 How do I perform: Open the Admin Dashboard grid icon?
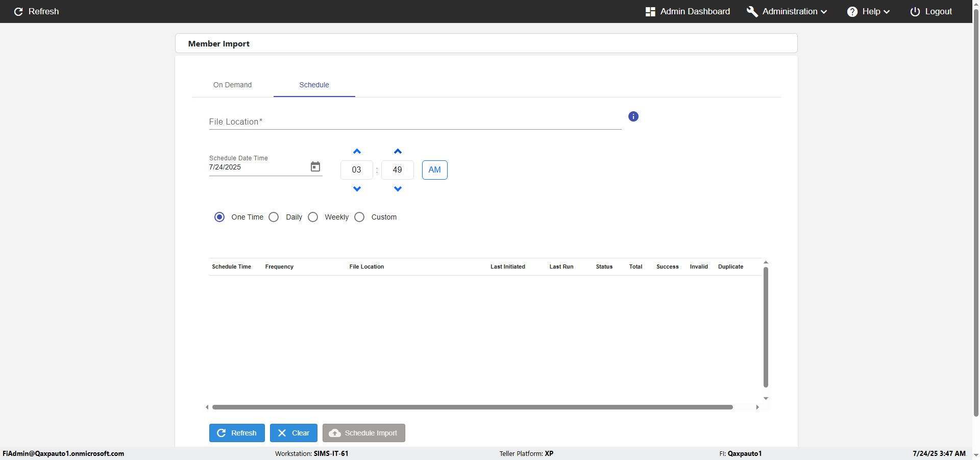650,11
